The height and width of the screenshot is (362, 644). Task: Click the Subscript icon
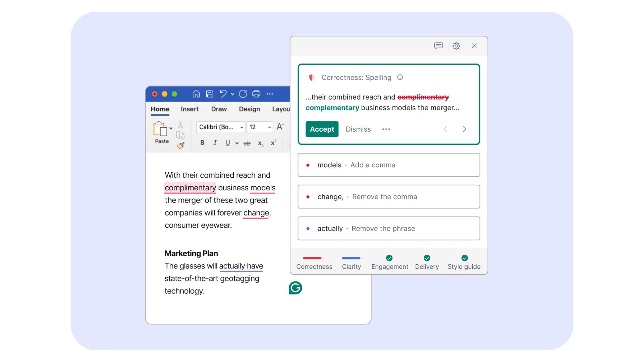tap(260, 143)
